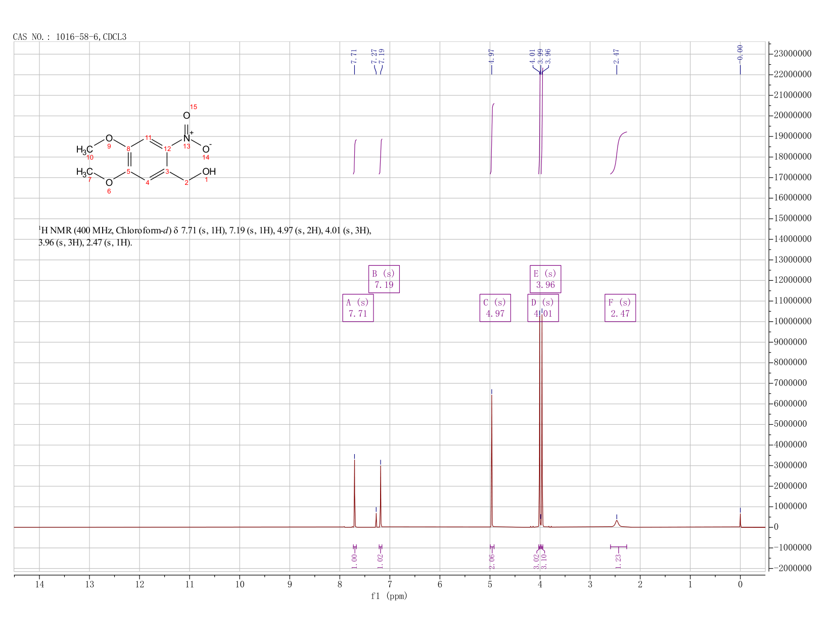
Task: Click the y-axis value -2000000
Action: (x=793, y=568)
